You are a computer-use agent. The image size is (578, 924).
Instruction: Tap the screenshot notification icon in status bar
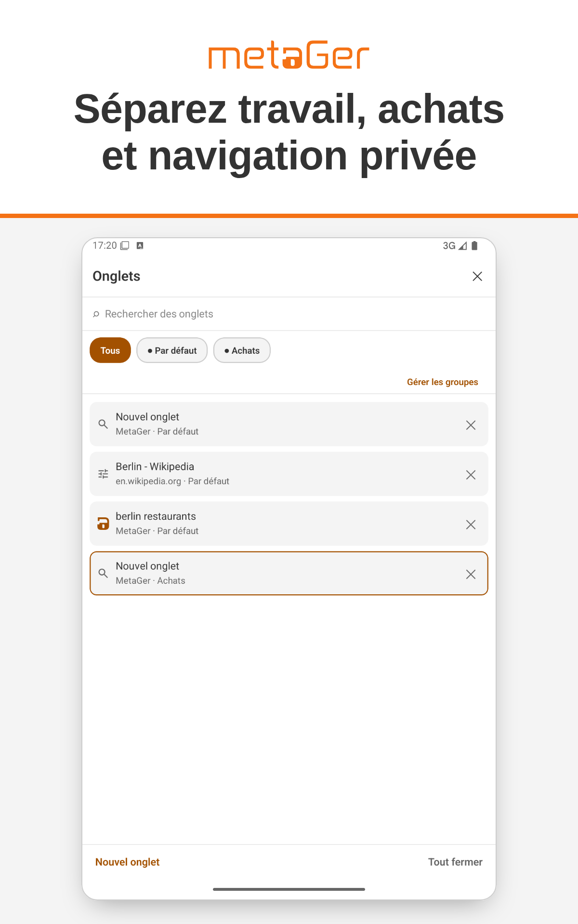click(x=125, y=245)
